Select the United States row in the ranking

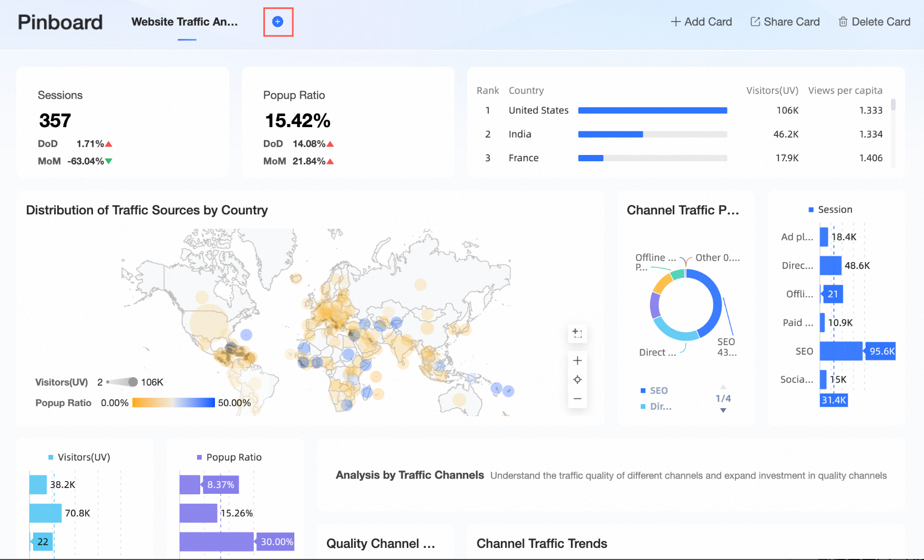coord(680,110)
